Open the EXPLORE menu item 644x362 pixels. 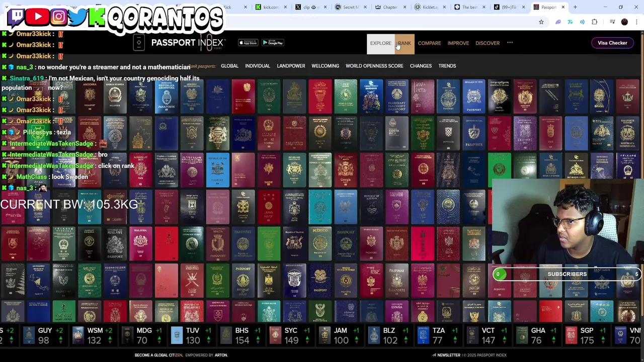point(380,43)
